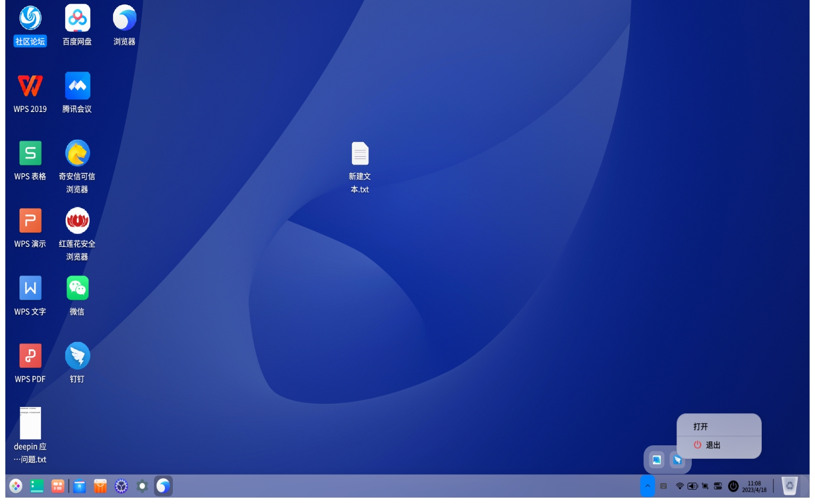815x504 pixels.
Task: Choose 退出 in the tray context menu
Action: 719,445
